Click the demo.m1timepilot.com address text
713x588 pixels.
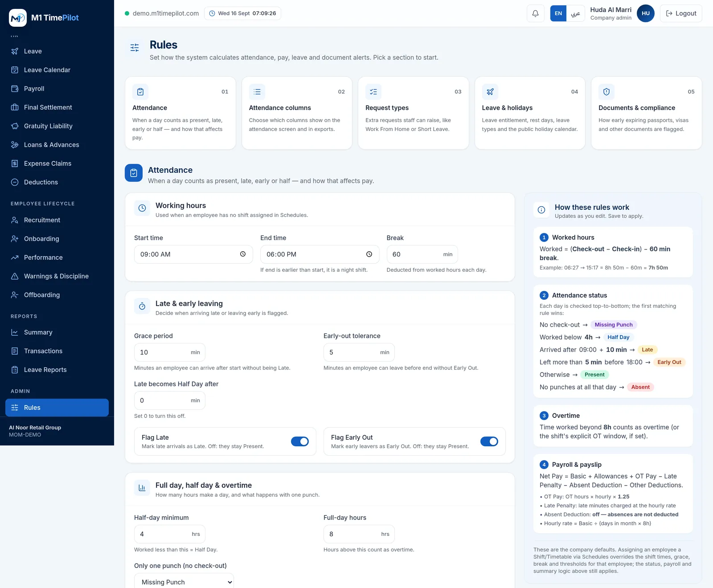point(166,13)
